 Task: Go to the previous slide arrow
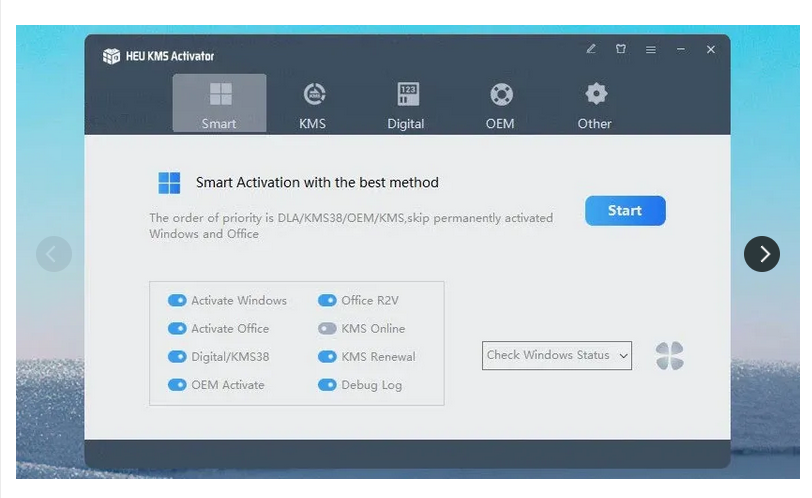click(54, 254)
